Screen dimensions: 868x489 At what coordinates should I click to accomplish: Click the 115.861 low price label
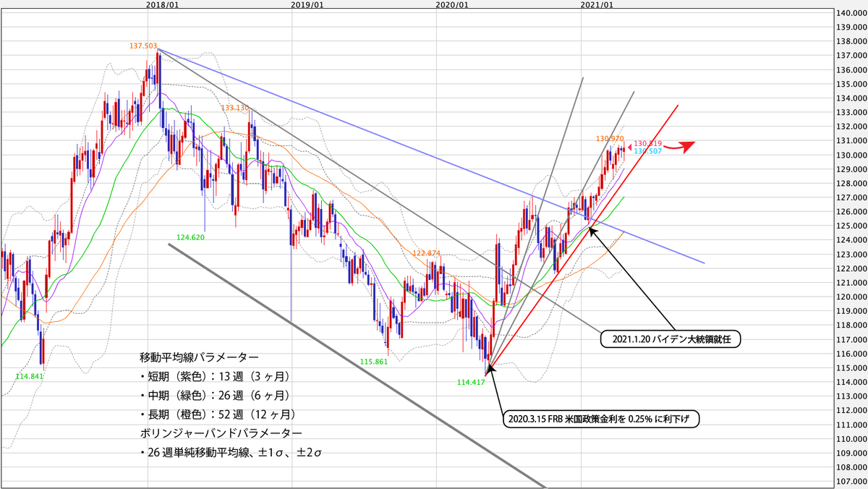[x=375, y=360]
